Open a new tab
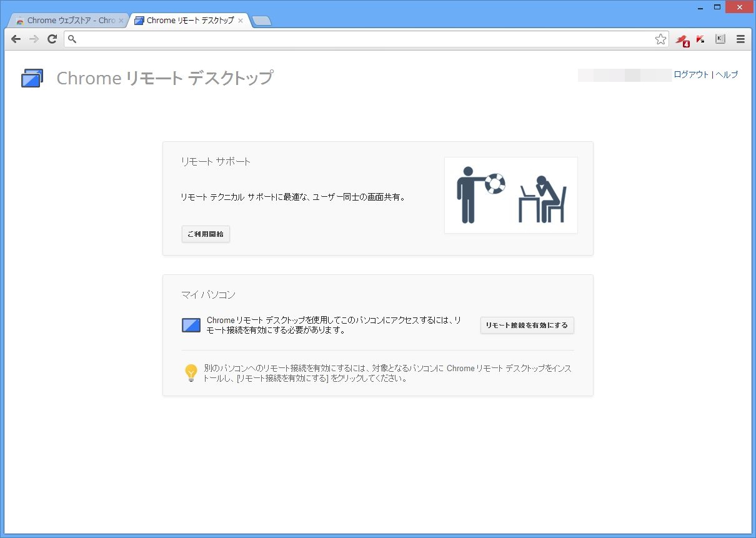The height and width of the screenshot is (538, 756). tap(261, 21)
